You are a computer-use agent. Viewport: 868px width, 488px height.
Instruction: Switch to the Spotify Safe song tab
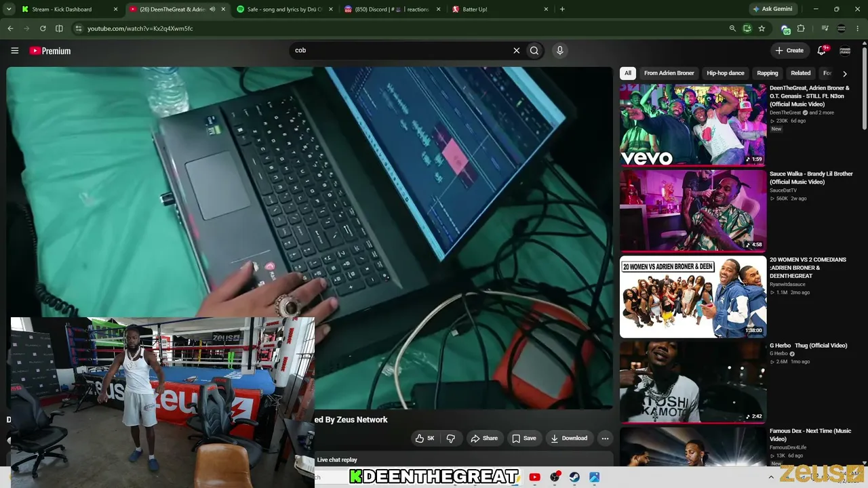(x=284, y=9)
